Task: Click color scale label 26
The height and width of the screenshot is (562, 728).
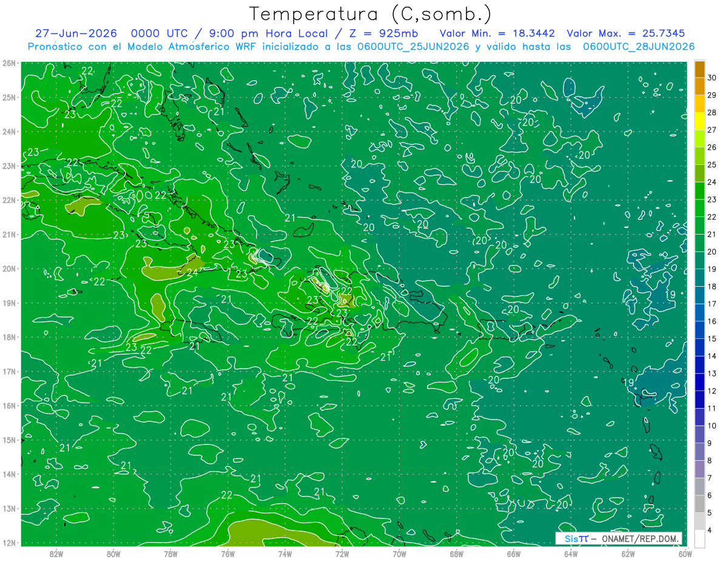Action: [x=712, y=147]
